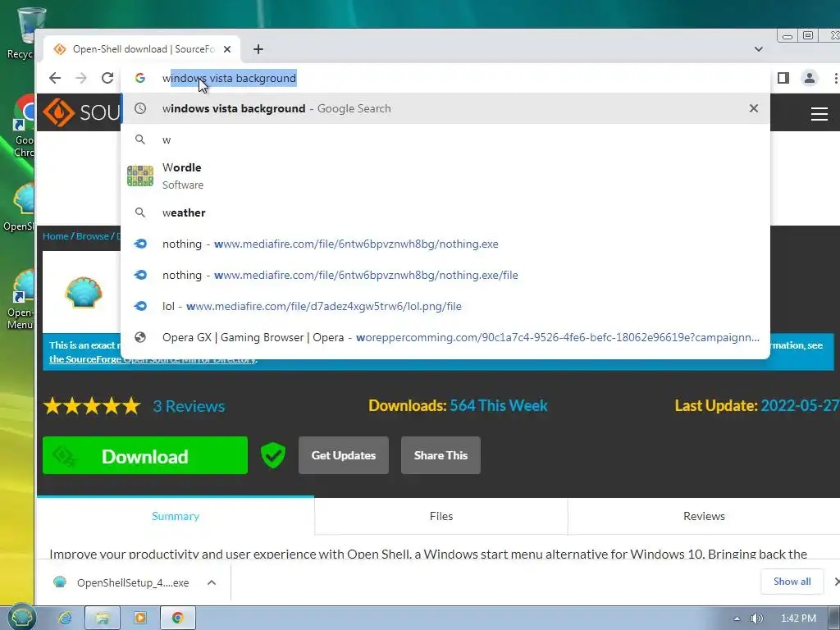Open the SourceForge hamburger menu
Image resolution: width=840 pixels, height=630 pixels.
pyautogui.click(x=819, y=113)
